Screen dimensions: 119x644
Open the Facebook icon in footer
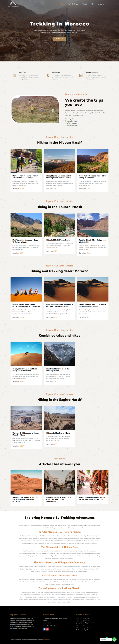pos(44,629)
